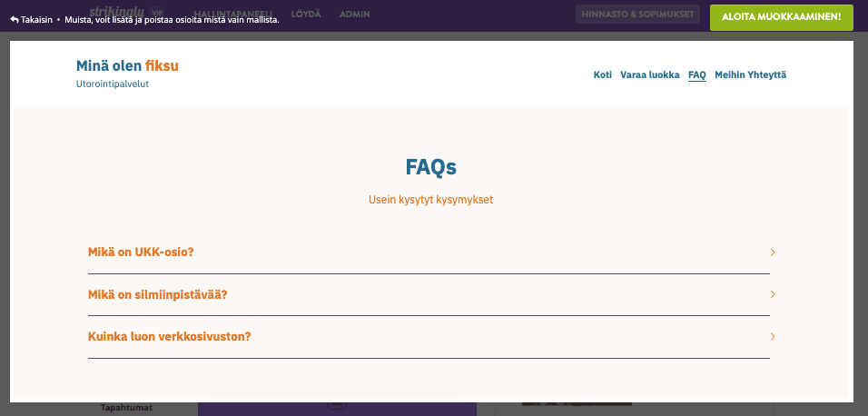The height and width of the screenshot is (416, 868).
Task: Click the FAQs heading
Action: tap(430, 167)
